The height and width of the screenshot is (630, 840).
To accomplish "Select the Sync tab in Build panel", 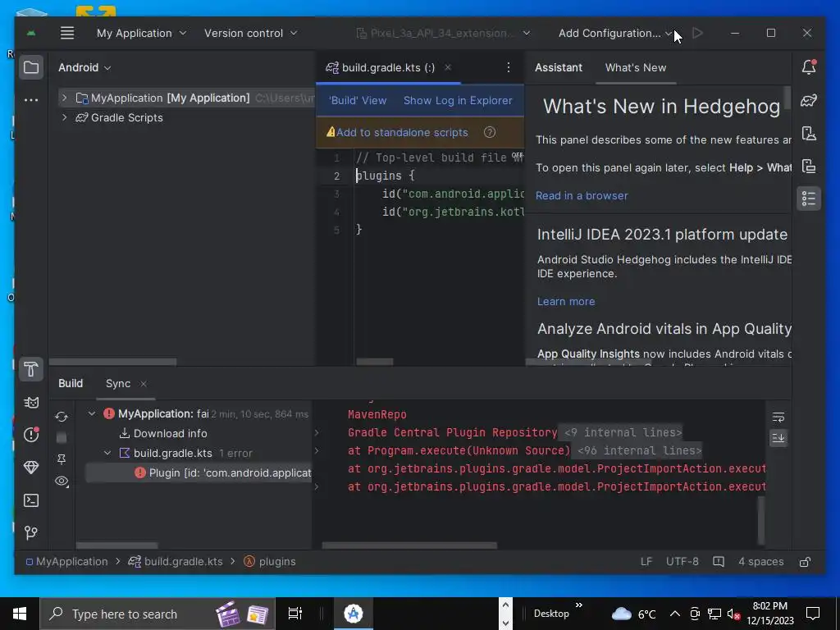I will coord(118,384).
